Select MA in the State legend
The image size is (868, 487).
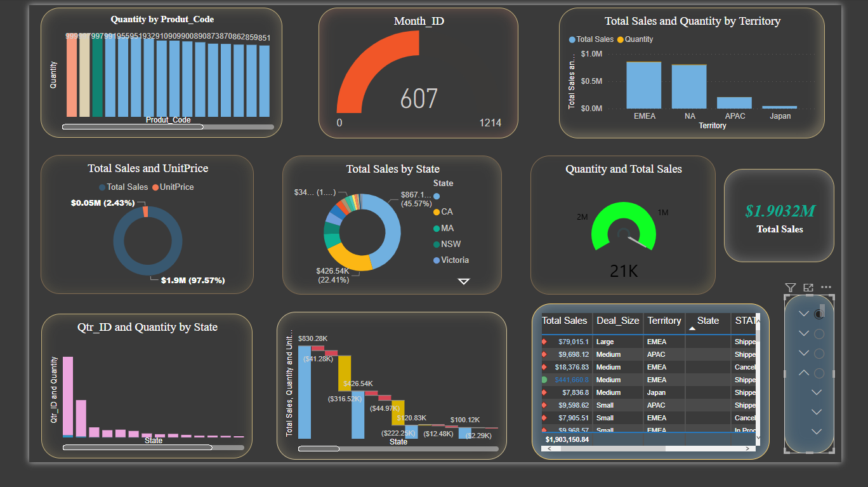[444, 229]
